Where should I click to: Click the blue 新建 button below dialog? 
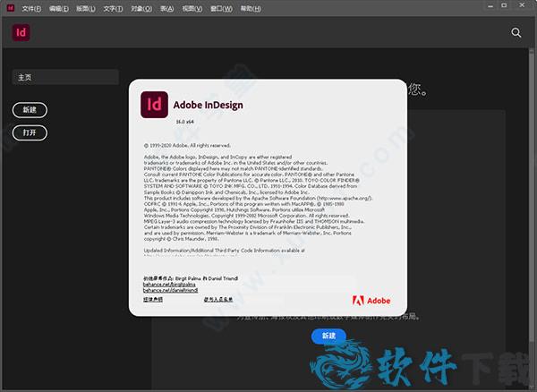(328, 336)
